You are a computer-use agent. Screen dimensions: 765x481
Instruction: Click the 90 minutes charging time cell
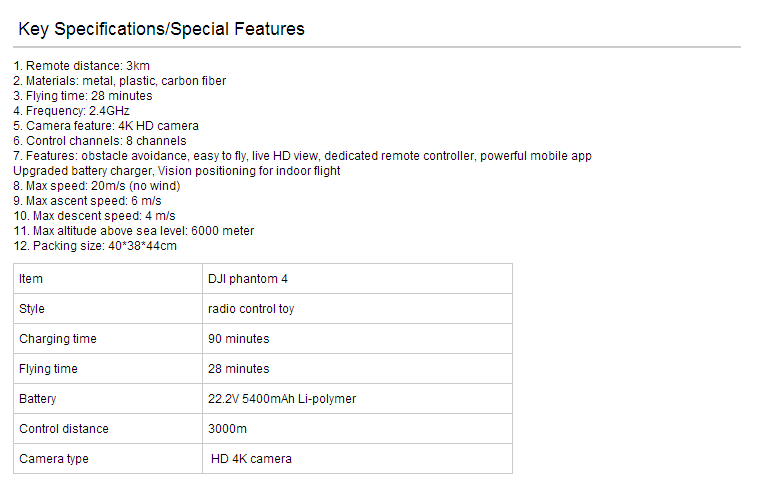[357, 339]
